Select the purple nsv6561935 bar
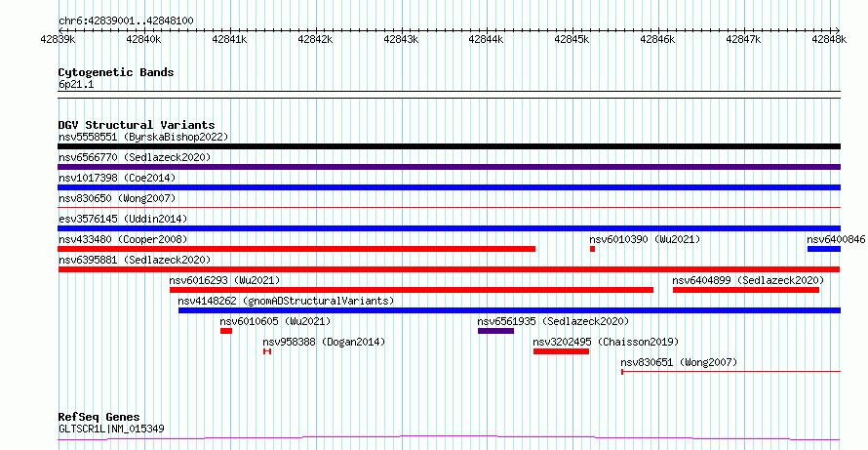 coord(496,331)
